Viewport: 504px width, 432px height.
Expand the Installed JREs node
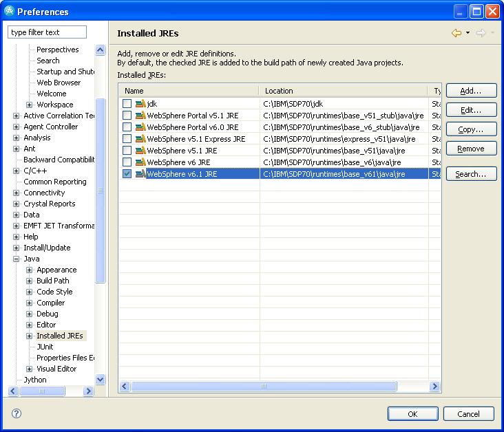pyautogui.click(x=29, y=336)
